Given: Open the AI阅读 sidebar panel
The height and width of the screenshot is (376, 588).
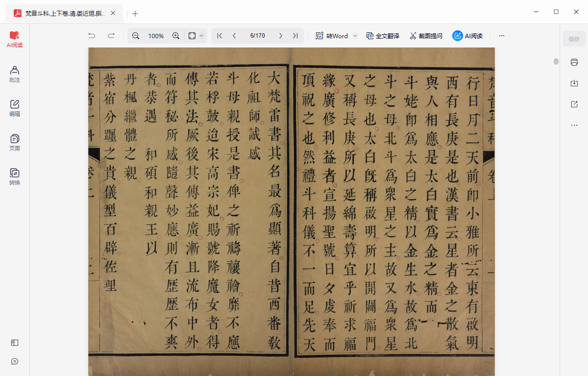Looking at the screenshot, I should tap(15, 39).
